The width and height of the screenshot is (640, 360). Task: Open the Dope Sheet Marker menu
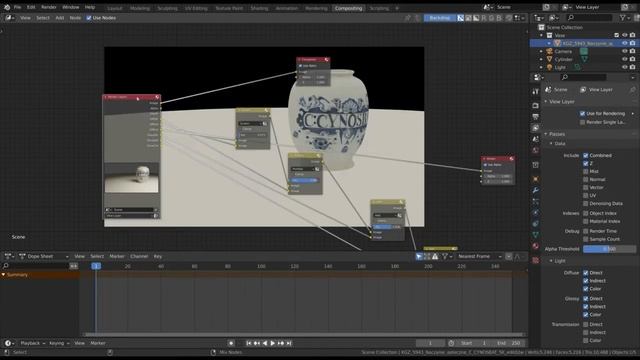[x=117, y=256]
